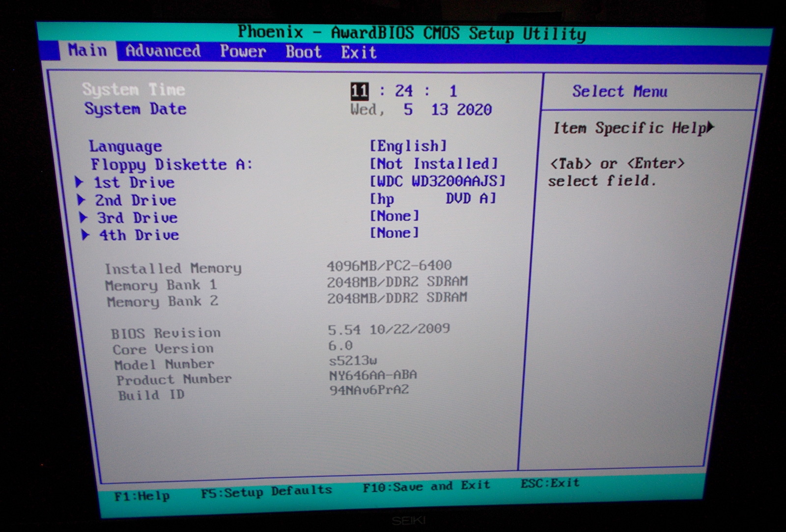
Task: Click the minutes field showing 24
Action: (404, 91)
